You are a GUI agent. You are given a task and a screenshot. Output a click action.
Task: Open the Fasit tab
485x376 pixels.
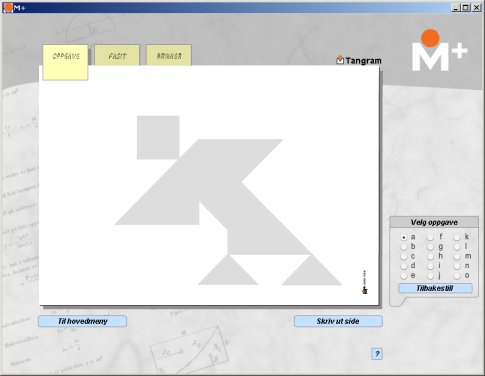(117, 55)
